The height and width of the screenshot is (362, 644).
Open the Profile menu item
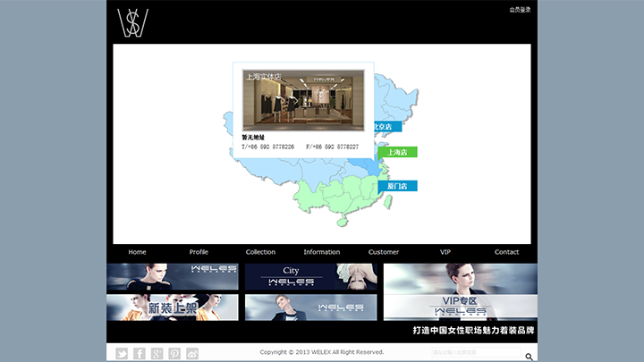pyautogui.click(x=199, y=252)
